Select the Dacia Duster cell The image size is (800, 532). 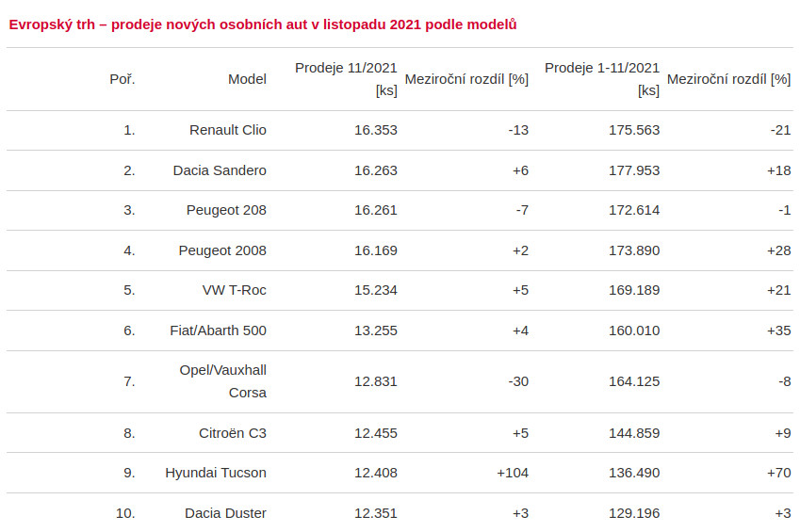click(x=225, y=513)
